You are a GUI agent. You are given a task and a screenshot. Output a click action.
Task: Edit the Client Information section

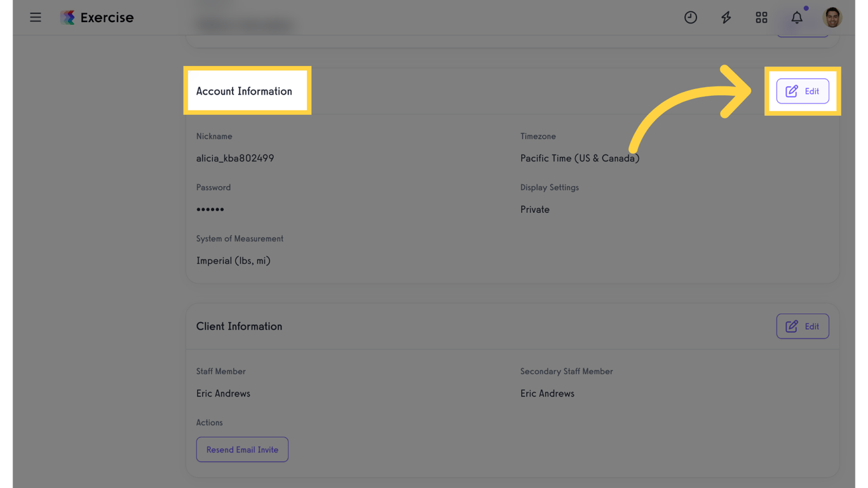coord(803,326)
